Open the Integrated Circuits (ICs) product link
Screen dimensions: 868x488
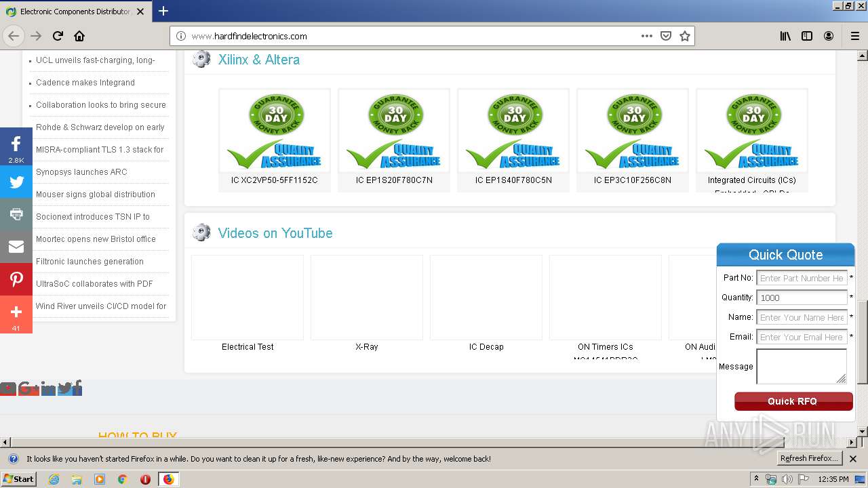(x=752, y=180)
